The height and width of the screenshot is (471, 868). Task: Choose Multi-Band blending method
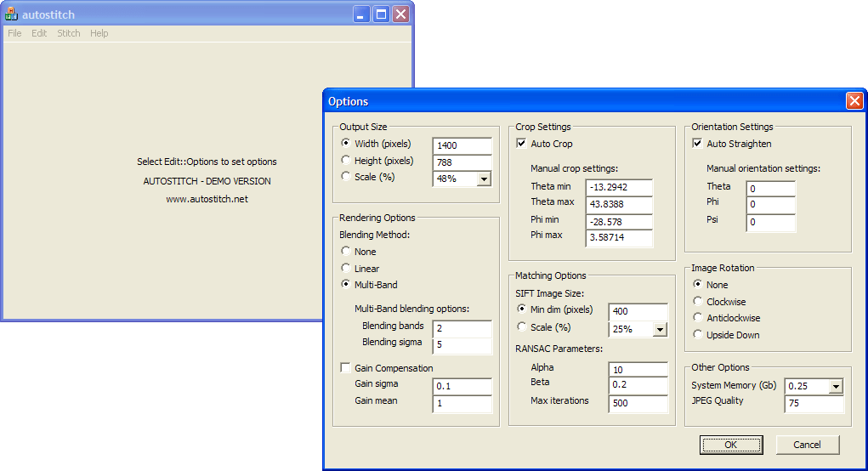(x=346, y=284)
